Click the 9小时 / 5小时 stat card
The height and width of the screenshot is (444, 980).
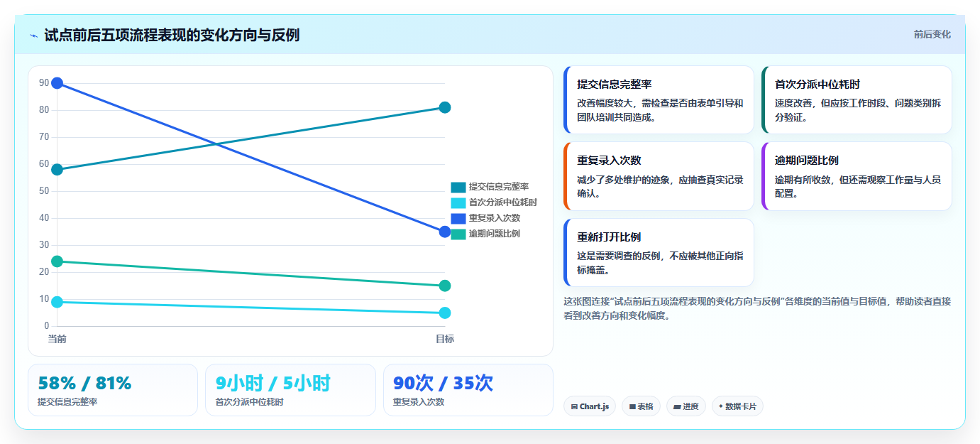point(290,390)
